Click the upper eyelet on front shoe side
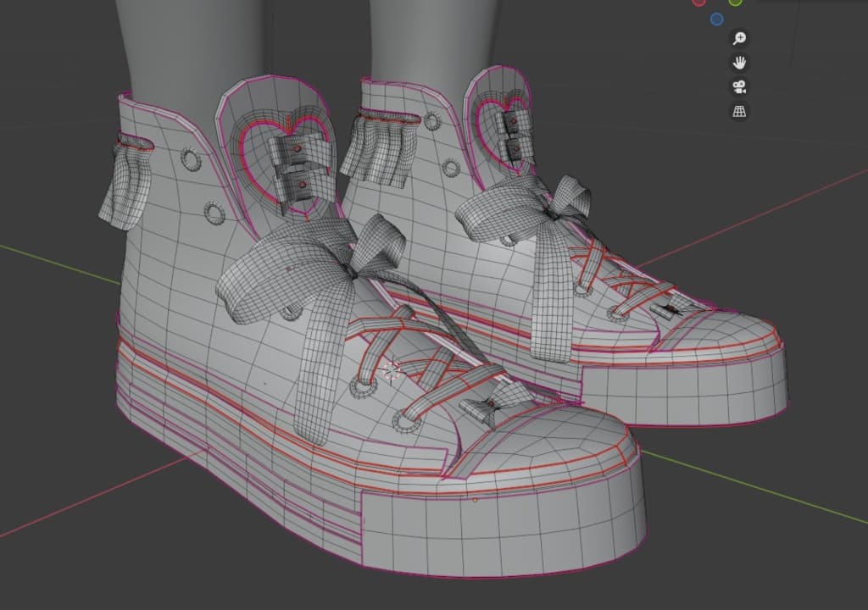Image resolution: width=868 pixels, height=610 pixels. [x=189, y=159]
